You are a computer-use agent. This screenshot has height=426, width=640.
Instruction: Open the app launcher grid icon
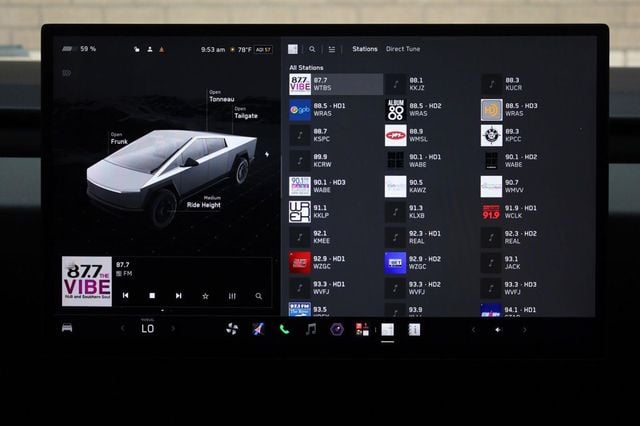pos(362,329)
